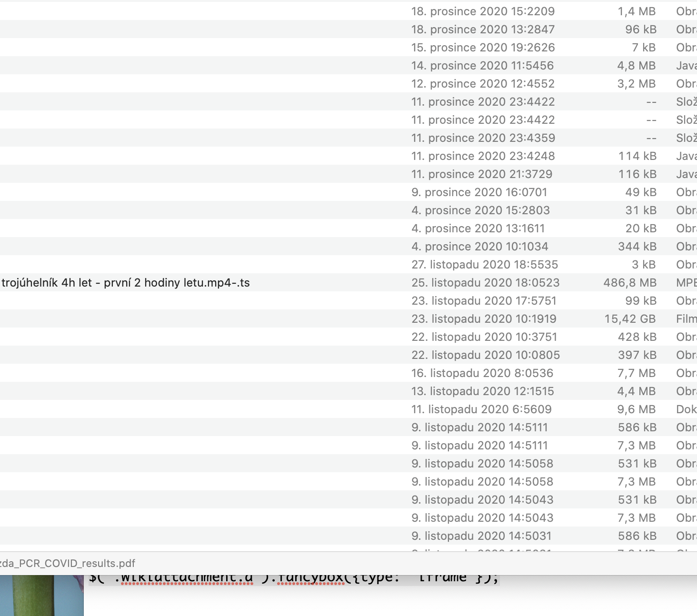Click the date 4. prosince 2020 15:2803
This screenshot has height=616, width=697.
(481, 210)
